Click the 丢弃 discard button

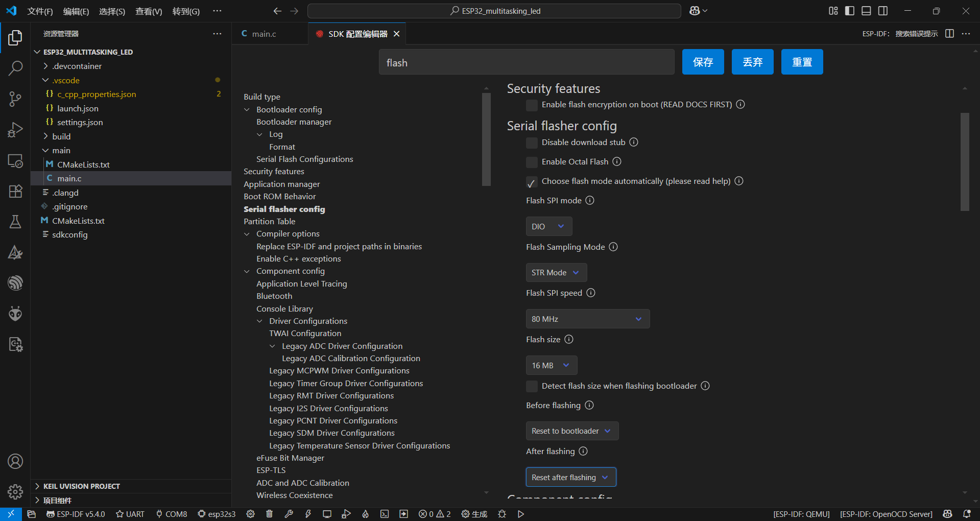pyautogui.click(x=753, y=62)
